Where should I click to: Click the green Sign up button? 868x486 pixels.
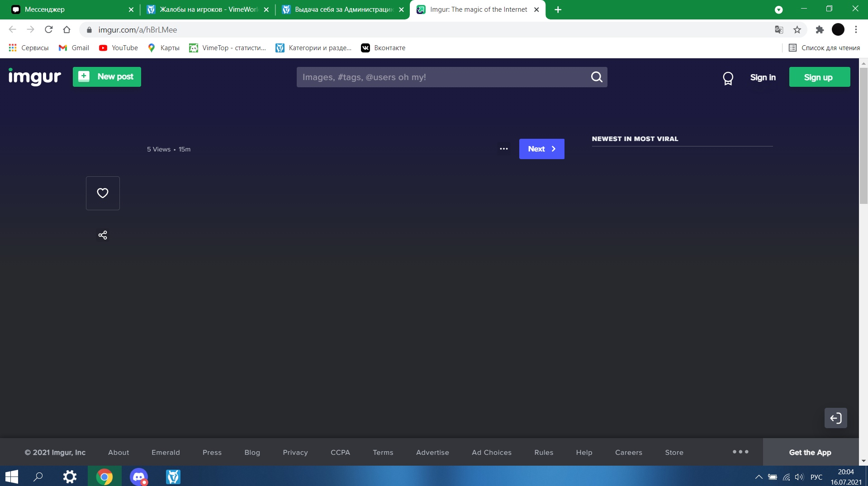[819, 77]
